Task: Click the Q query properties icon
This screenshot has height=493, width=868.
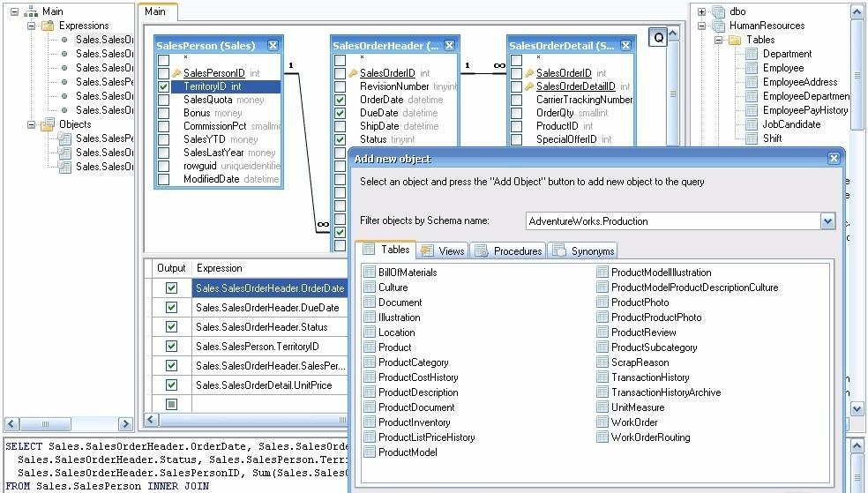Action: click(x=658, y=37)
